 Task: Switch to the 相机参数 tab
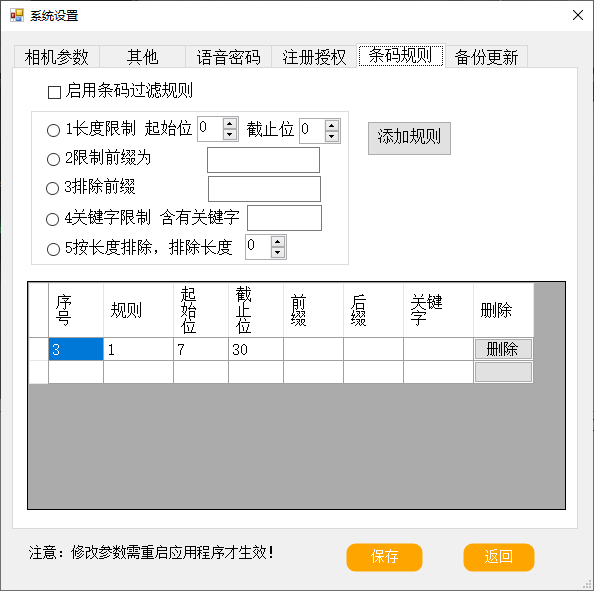pos(57,57)
